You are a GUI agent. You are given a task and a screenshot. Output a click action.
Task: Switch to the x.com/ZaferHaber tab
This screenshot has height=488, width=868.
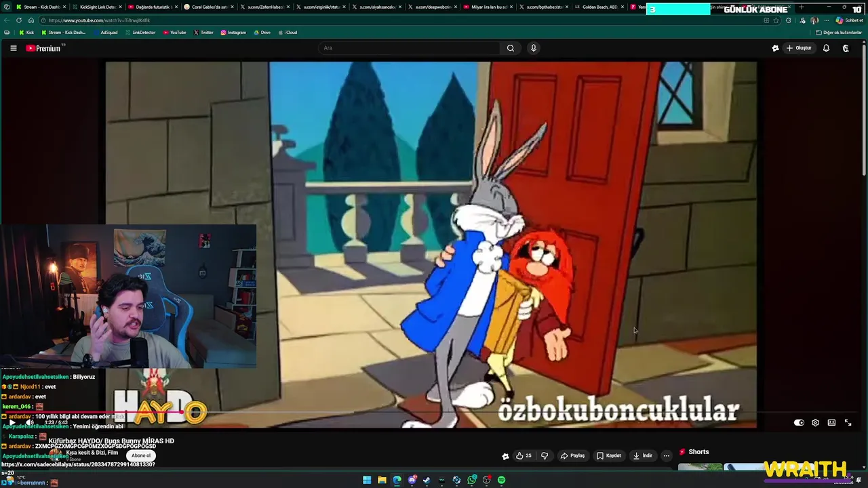[x=264, y=7]
